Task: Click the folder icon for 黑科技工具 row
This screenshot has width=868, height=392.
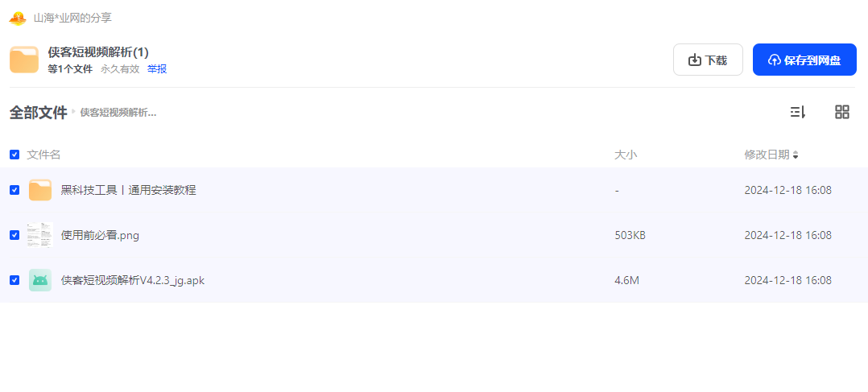Action: coord(40,190)
